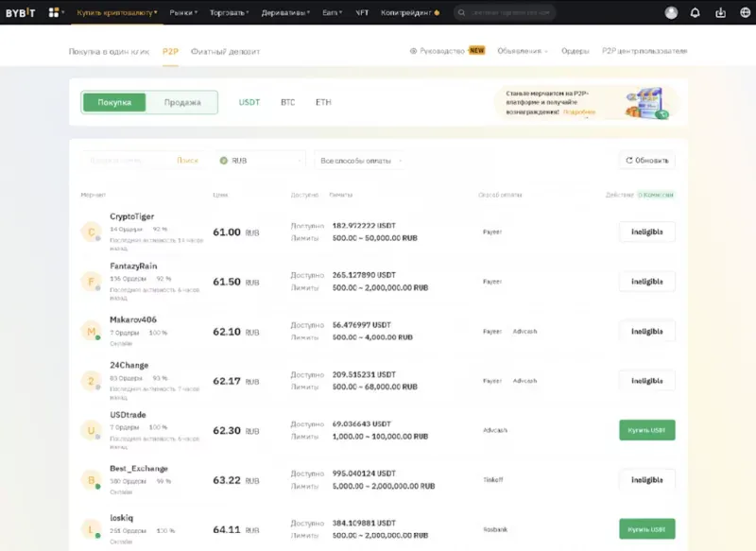
Task: Open the Ордеры link
Action: pyautogui.click(x=576, y=51)
